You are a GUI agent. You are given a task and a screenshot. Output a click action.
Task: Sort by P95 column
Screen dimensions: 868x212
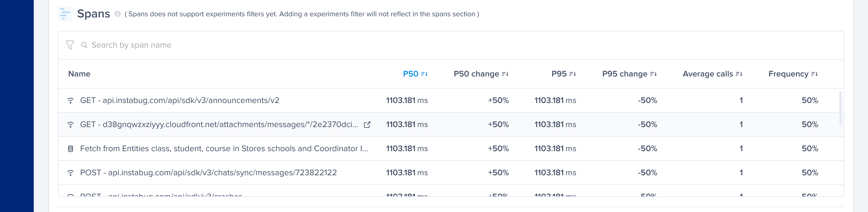563,74
